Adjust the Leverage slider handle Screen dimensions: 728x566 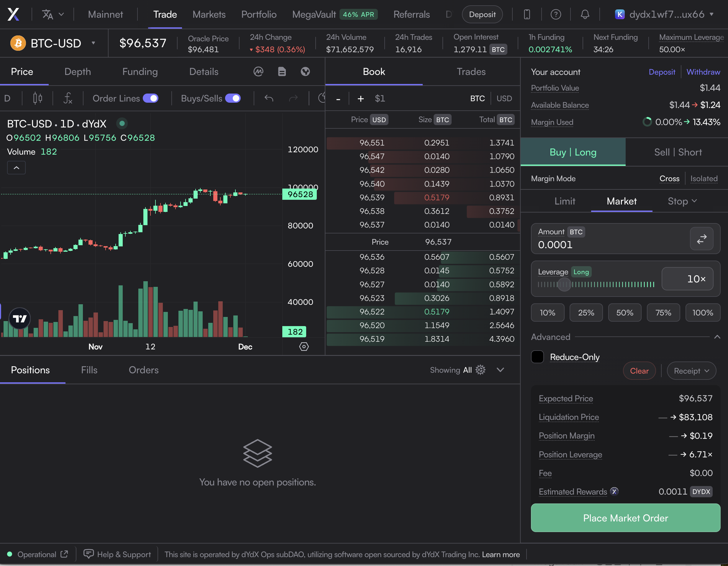pos(564,284)
